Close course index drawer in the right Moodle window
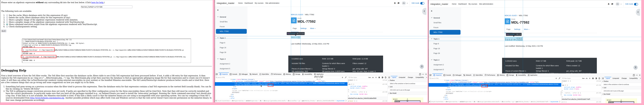The width and height of the screenshot is (644, 105). [x=432, y=11]
